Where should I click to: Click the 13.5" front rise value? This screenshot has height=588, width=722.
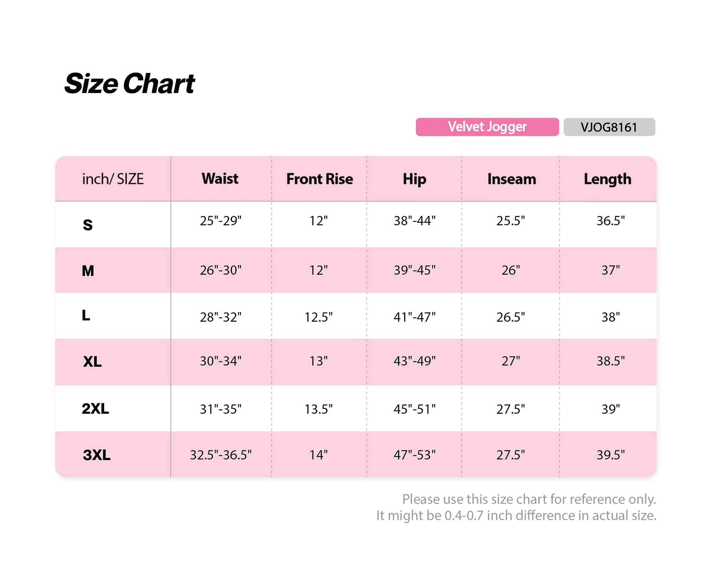click(x=318, y=409)
